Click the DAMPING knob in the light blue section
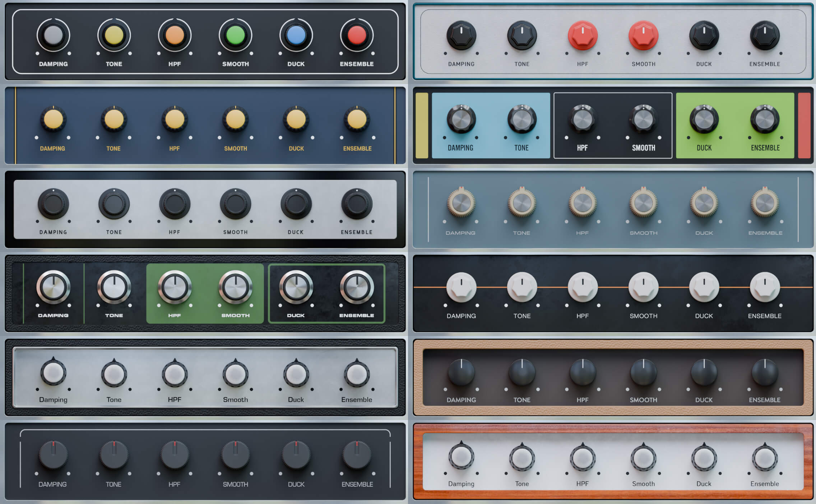This screenshot has height=504, width=816. 461,119
